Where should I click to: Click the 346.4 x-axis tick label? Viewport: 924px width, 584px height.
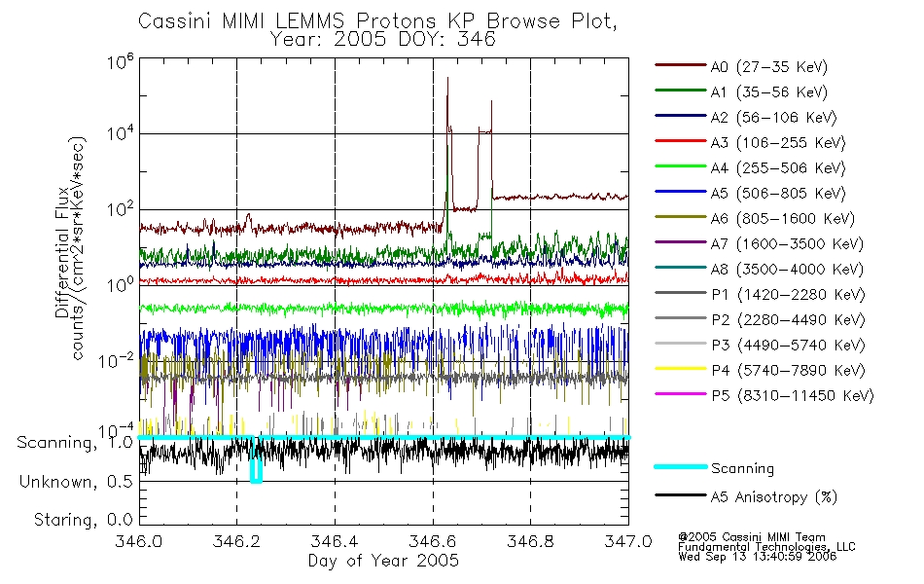[335, 541]
